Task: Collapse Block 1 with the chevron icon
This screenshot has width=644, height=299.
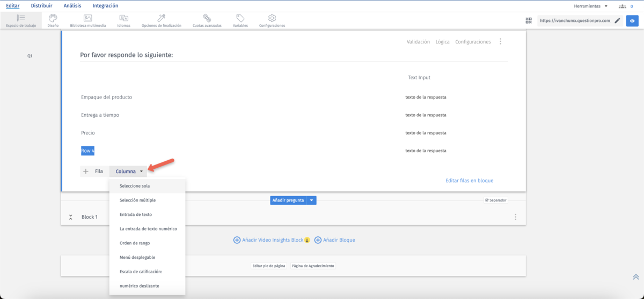Action: click(71, 217)
